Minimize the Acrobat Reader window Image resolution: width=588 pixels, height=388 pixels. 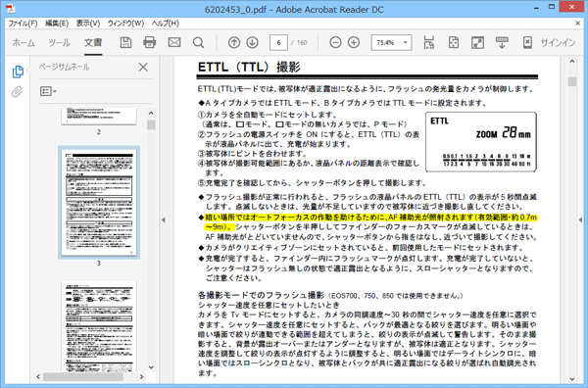coord(536,8)
